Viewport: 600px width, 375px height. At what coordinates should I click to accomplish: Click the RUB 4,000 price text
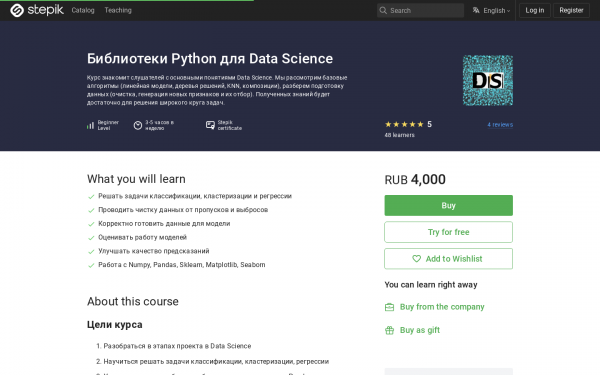[415, 179]
